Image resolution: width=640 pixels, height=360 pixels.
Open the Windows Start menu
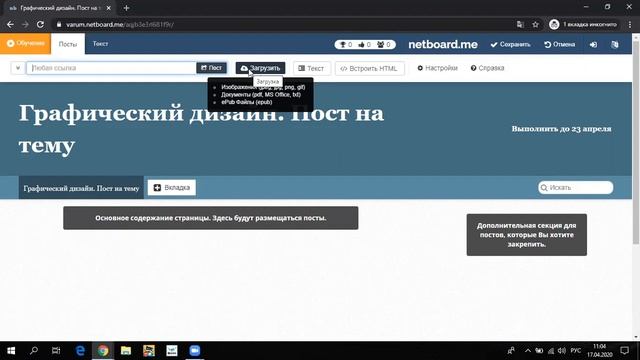(x=11, y=351)
